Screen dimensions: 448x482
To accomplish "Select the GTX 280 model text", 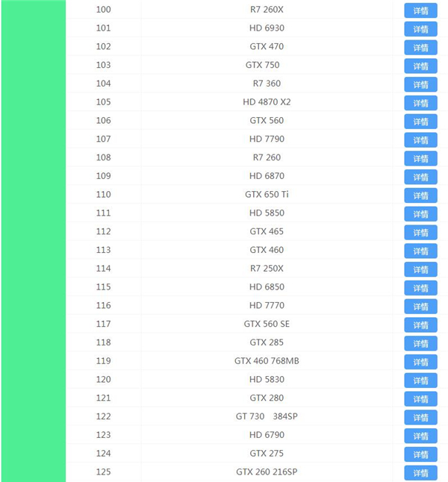I will 267,398.
